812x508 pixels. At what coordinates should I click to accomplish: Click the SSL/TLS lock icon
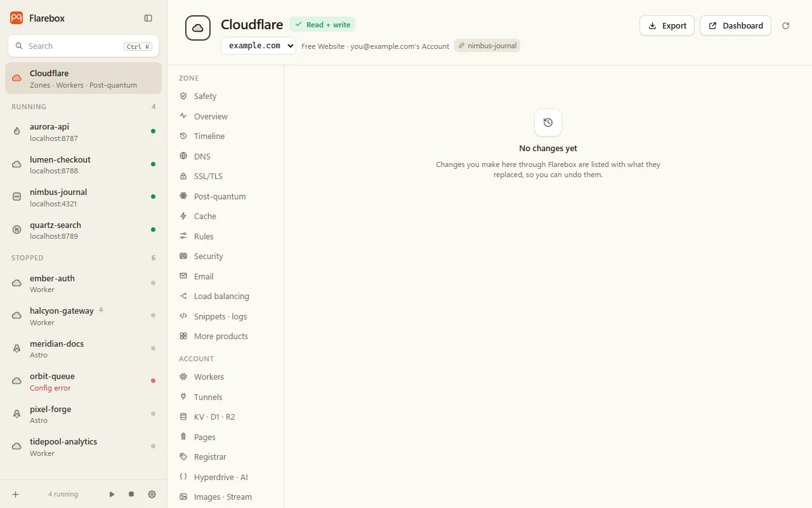[183, 176]
